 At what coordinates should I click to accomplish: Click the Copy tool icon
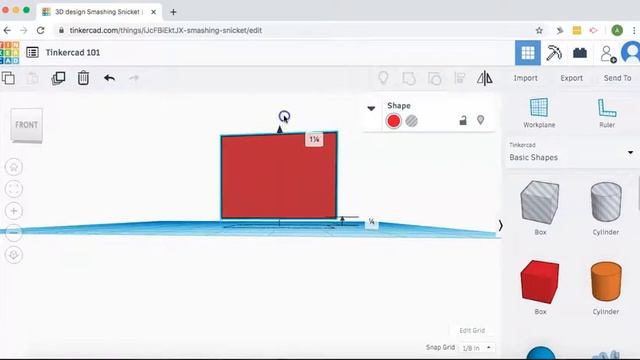pos(8,78)
